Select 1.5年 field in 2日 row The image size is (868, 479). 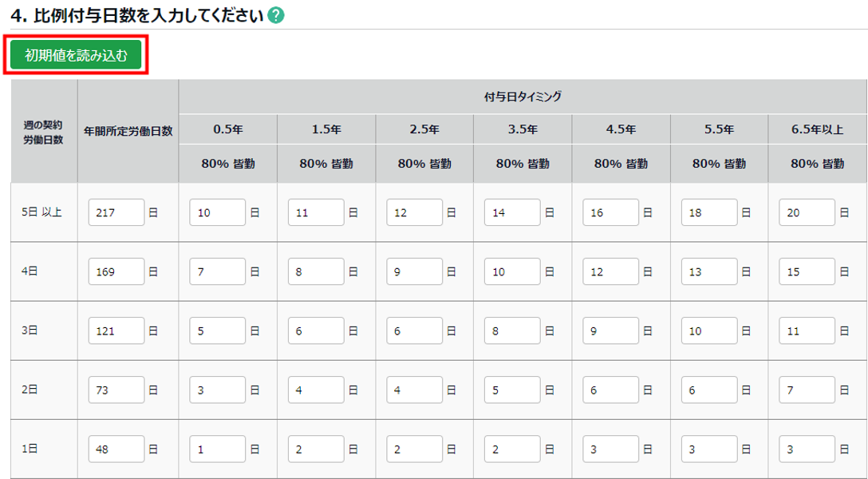316,390
